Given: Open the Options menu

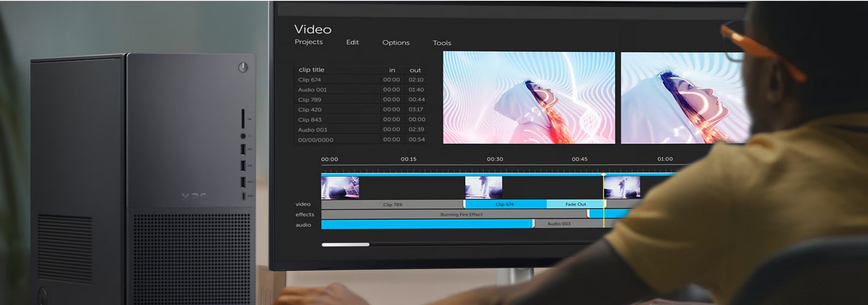Looking at the screenshot, I should [x=396, y=42].
